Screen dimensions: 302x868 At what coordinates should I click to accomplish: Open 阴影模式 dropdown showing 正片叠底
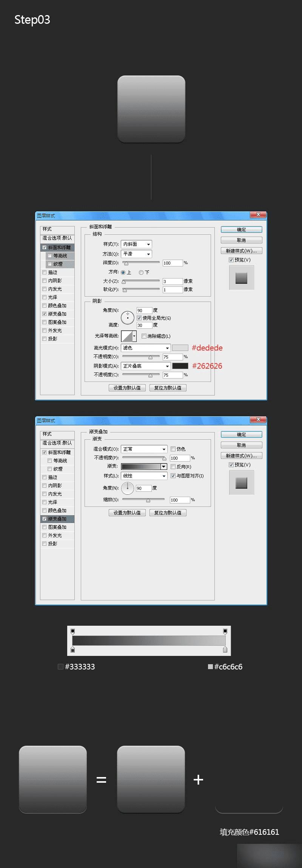click(146, 366)
